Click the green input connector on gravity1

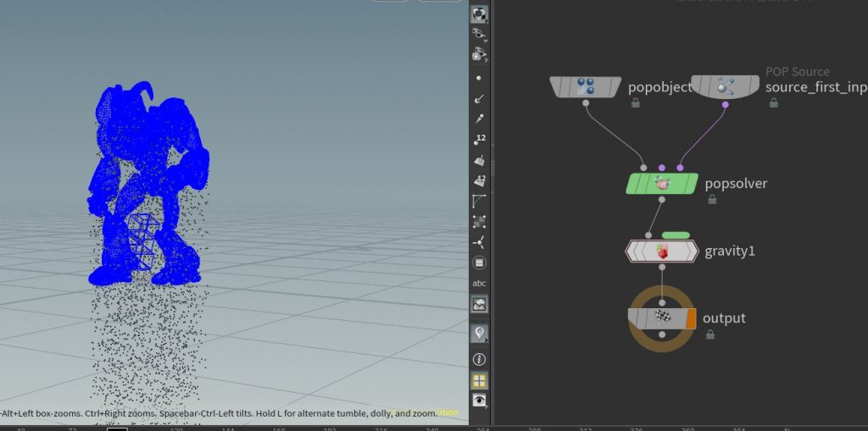676,235
